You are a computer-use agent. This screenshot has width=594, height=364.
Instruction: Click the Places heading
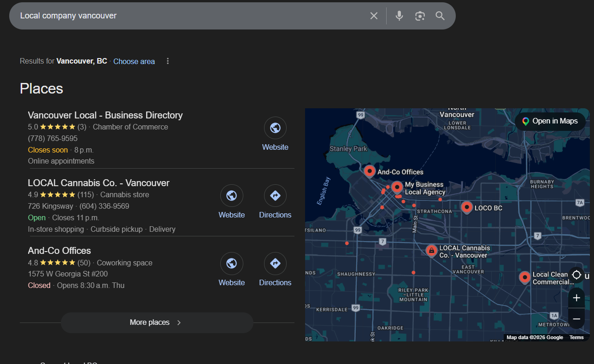41,88
